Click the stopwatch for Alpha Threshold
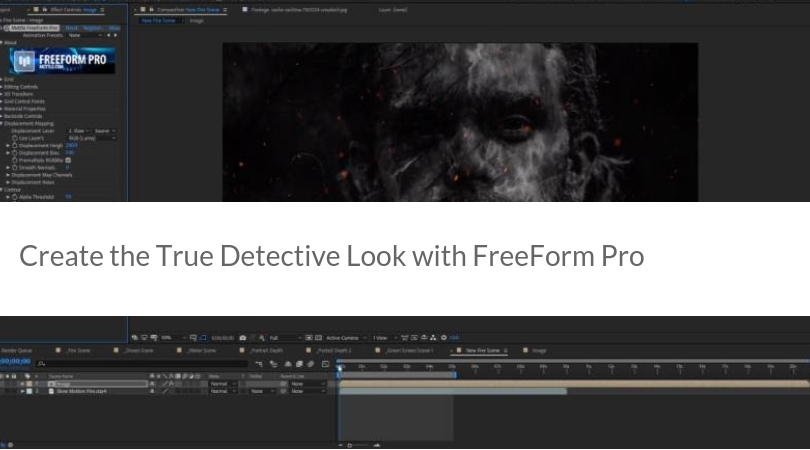Screen dimensions: 810x450 [x=14, y=197]
